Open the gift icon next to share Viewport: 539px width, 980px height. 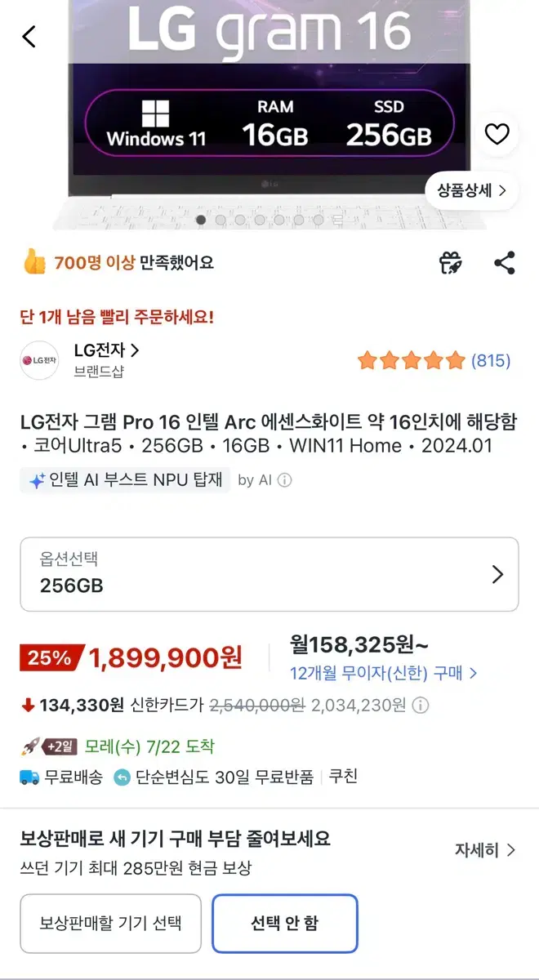[451, 263]
